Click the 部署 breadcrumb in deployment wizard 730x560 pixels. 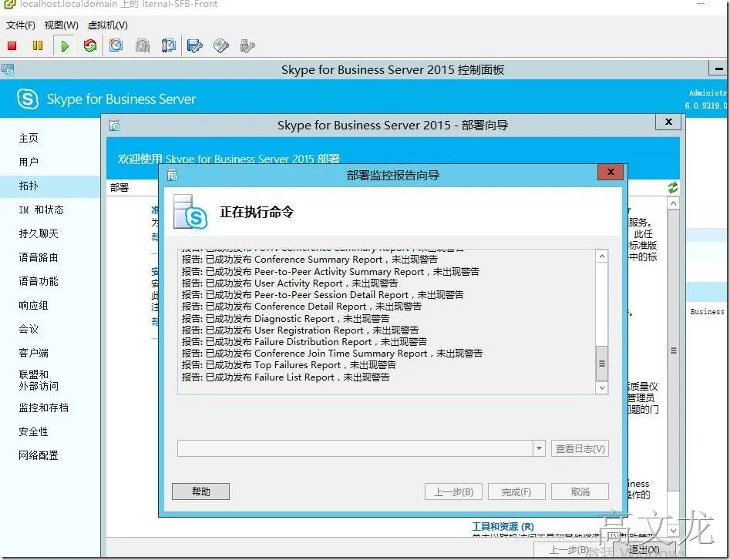[119, 187]
